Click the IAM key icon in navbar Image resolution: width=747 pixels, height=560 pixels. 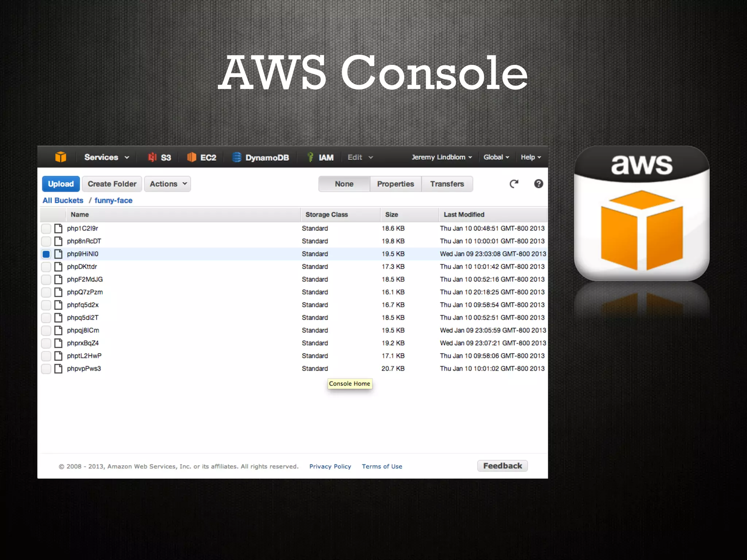[310, 157]
